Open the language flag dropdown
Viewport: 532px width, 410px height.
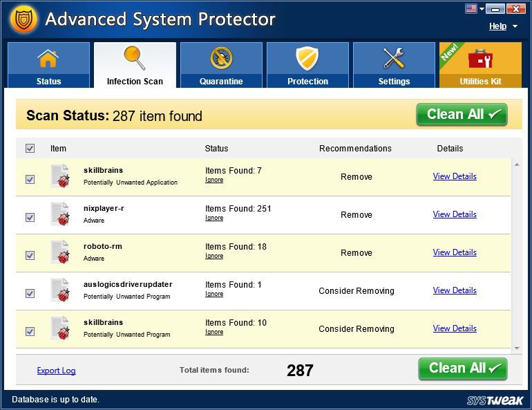pyautogui.click(x=474, y=8)
